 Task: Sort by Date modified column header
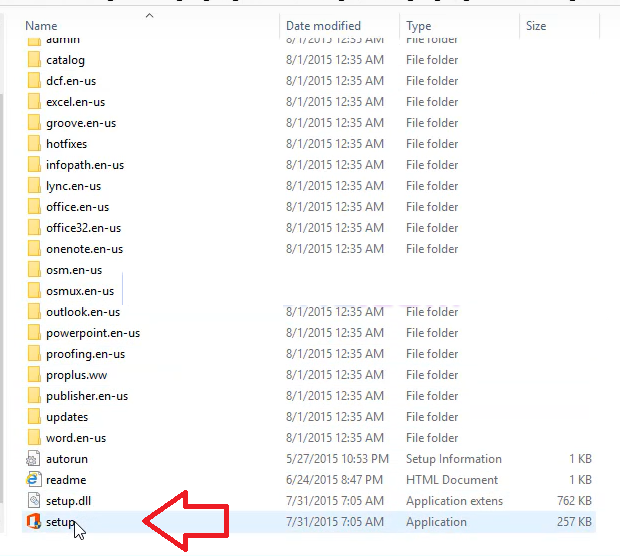(x=323, y=25)
